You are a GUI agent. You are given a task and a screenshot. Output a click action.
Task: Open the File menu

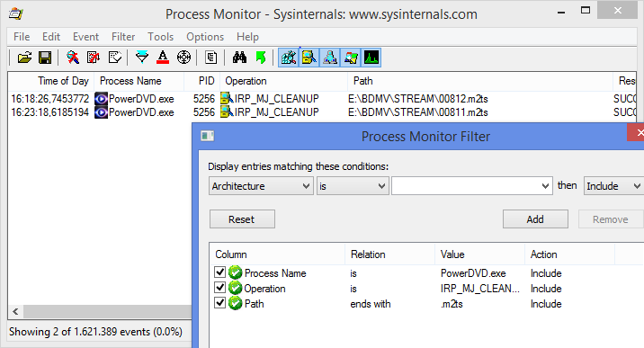click(22, 37)
